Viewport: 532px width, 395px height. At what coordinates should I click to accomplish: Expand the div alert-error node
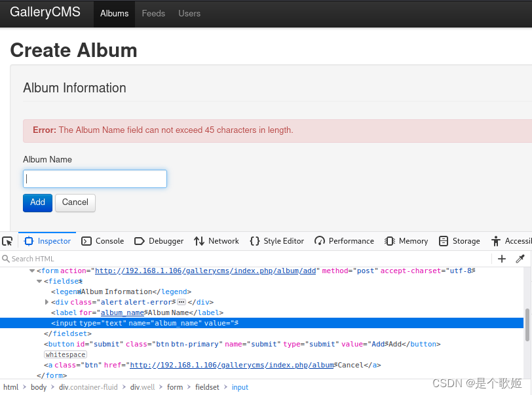47,302
